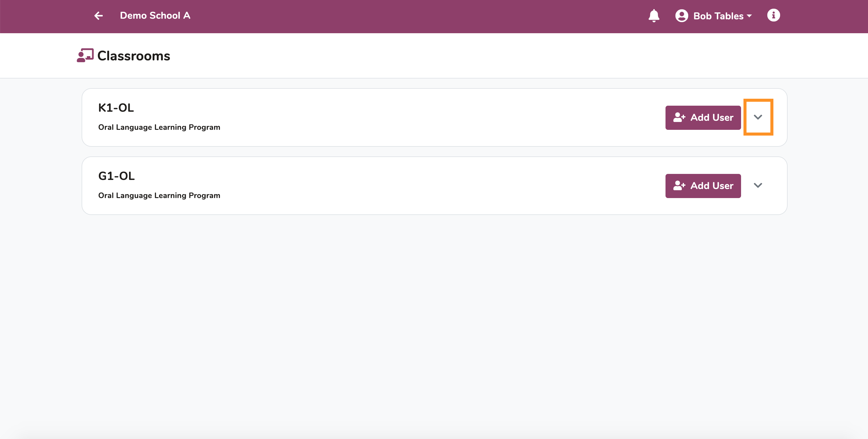Click G1-OL Oral Language Learning Program text
868x439 pixels.
pyautogui.click(x=159, y=196)
